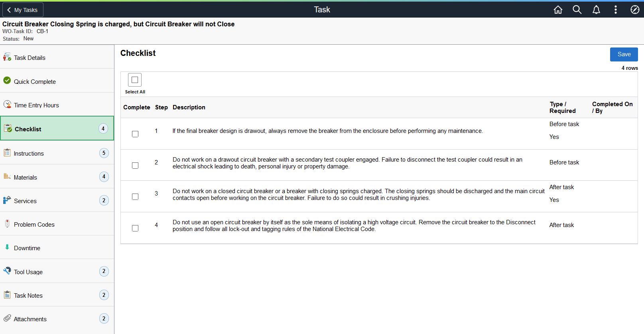
Task: Open Task Notes section
Action: click(57, 295)
